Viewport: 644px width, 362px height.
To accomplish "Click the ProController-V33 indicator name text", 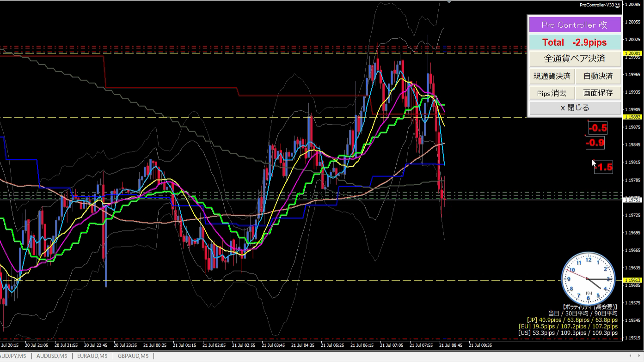I will pos(597,5).
